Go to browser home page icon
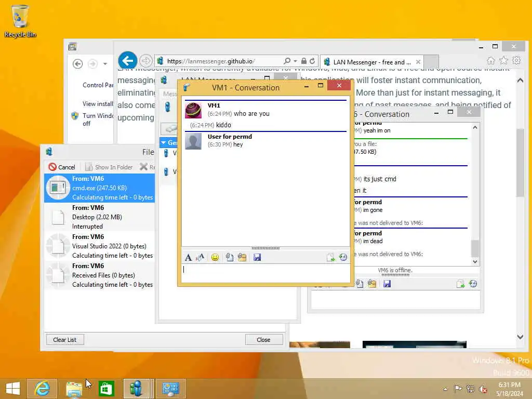532x399 pixels. point(490,61)
